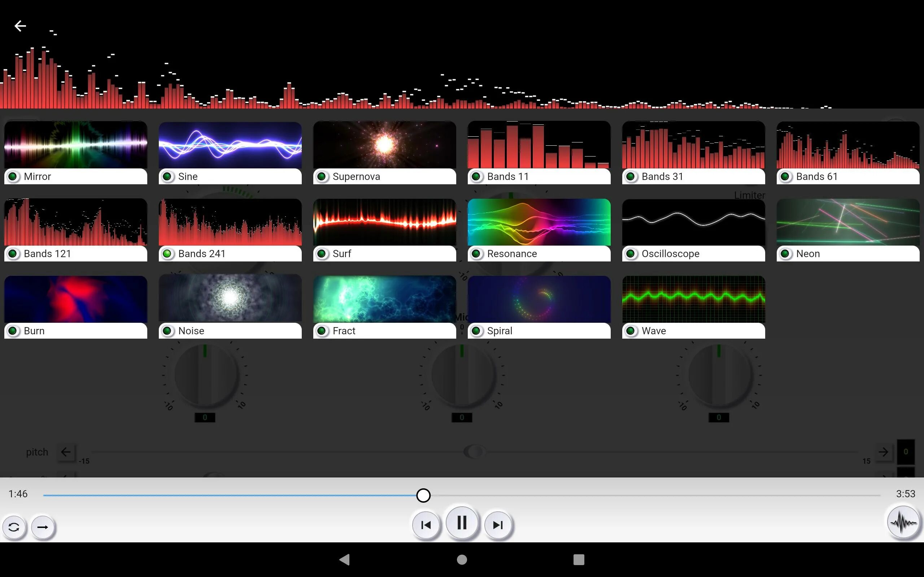Click the song progress seek bar handle
Image resolution: width=924 pixels, height=577 pixels.
pyautogui.click(x=423, y=495)
